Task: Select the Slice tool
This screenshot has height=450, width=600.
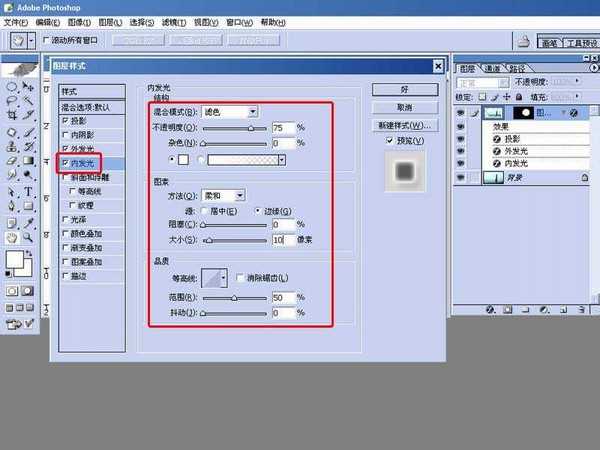Action: 28,115
